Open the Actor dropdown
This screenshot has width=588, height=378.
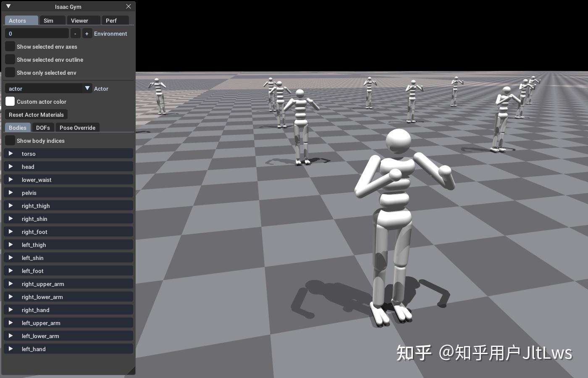tap(48, 89)
